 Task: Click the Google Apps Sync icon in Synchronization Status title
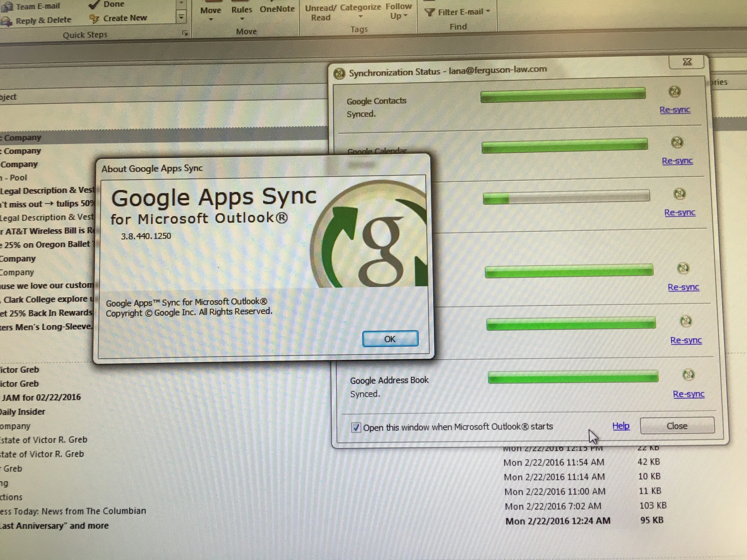339,73
